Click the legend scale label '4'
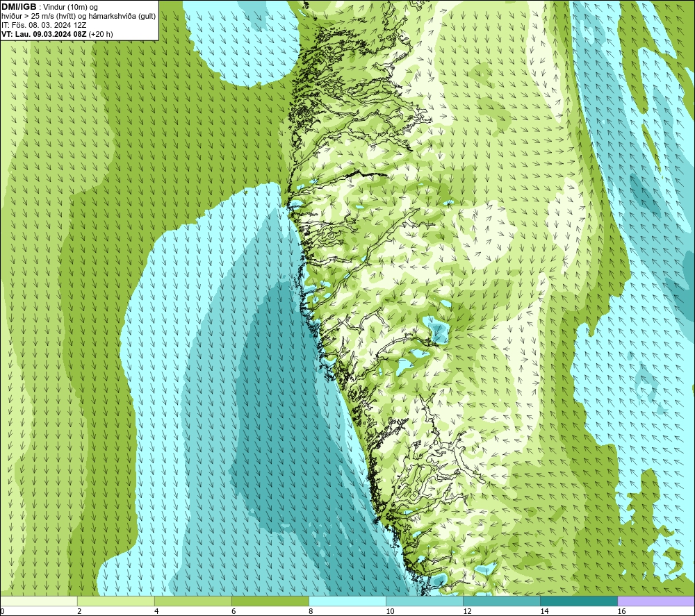The width and height of the screenshot is (695, 616). pyautogui.click(x=156, y=612)
